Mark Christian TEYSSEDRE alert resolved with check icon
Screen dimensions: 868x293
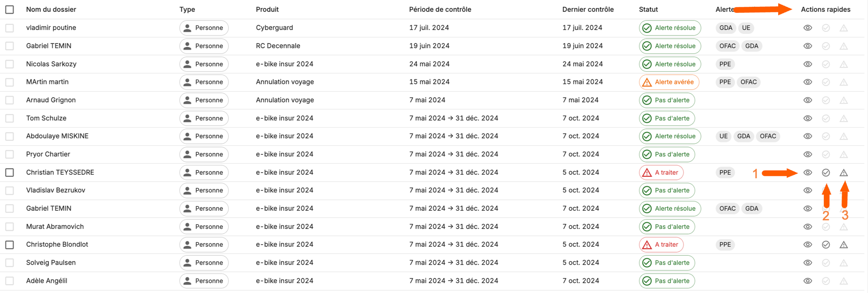point(826,173)
